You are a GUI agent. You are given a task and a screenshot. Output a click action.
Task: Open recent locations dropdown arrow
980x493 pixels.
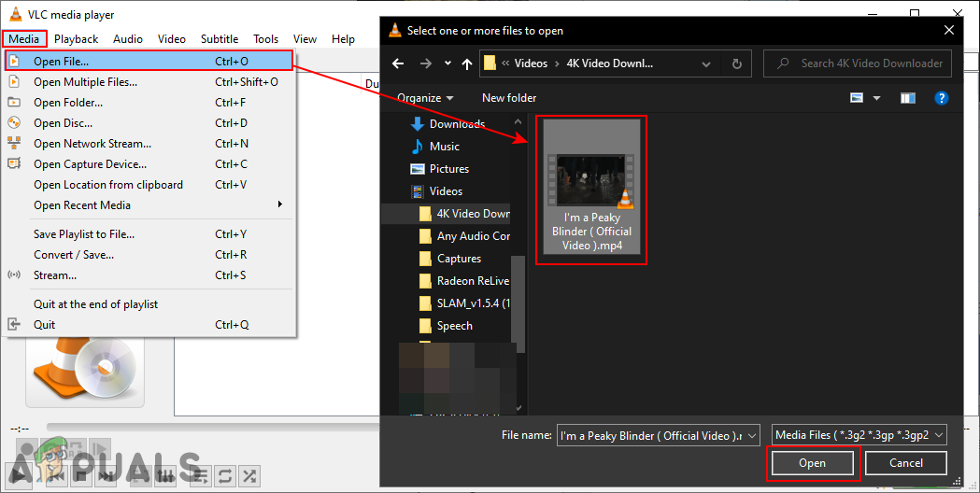[447, 63]
